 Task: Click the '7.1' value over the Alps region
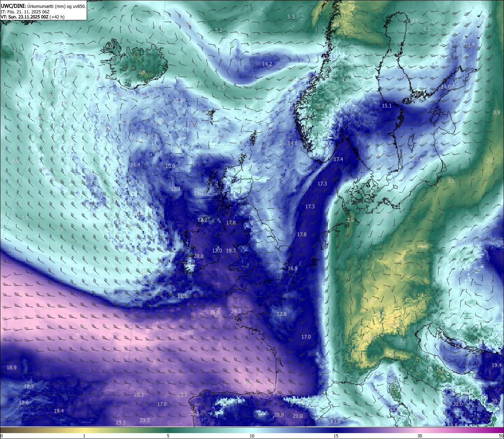click(403, 341)
